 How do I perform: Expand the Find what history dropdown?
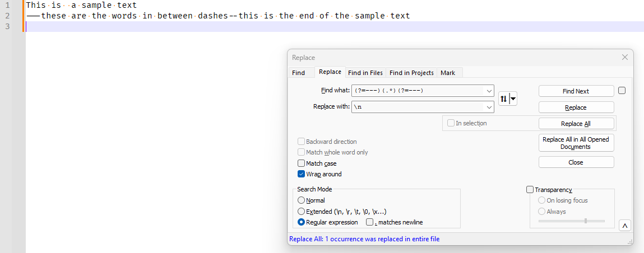pos(489,91)
